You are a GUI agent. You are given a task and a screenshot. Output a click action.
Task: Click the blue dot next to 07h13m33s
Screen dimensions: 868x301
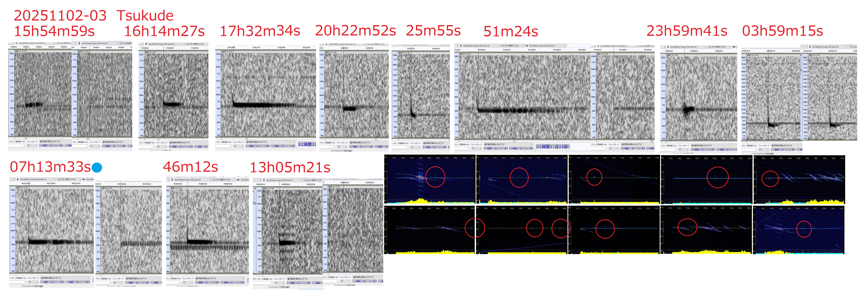click(97, 167)
